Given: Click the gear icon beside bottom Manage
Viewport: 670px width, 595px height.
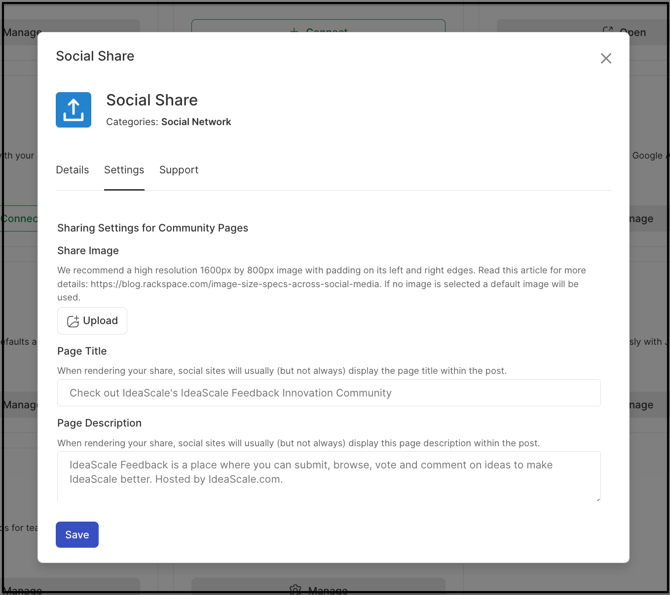Looking at the screenshot, I should [295, 590].
